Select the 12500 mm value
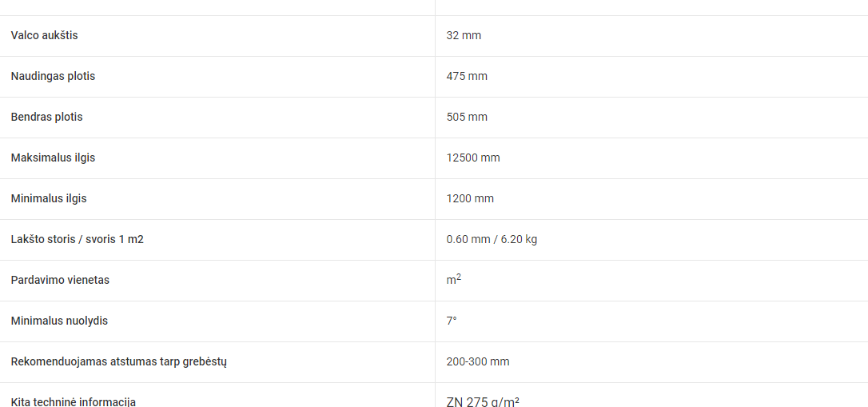Image resolution: width=868 pixels, height=407 pixels. (x=473, y=158)
